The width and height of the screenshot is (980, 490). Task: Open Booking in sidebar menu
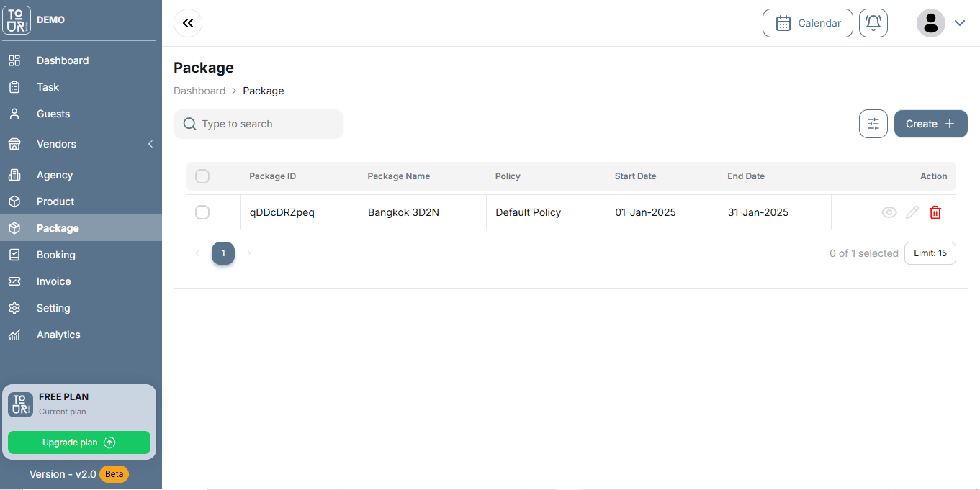(x=81, y=255)
